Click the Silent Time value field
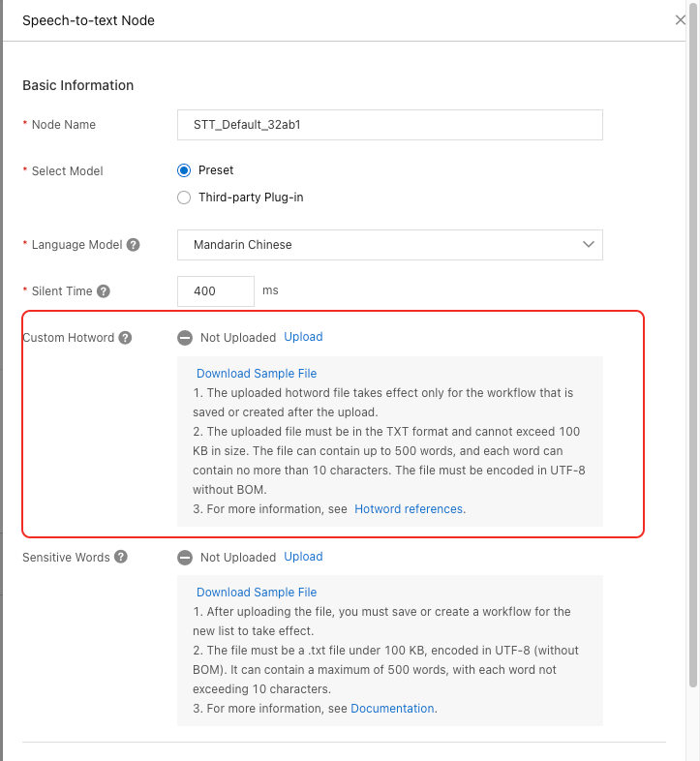Viewport: 700px width, 761px height. (x=215, y=291)
